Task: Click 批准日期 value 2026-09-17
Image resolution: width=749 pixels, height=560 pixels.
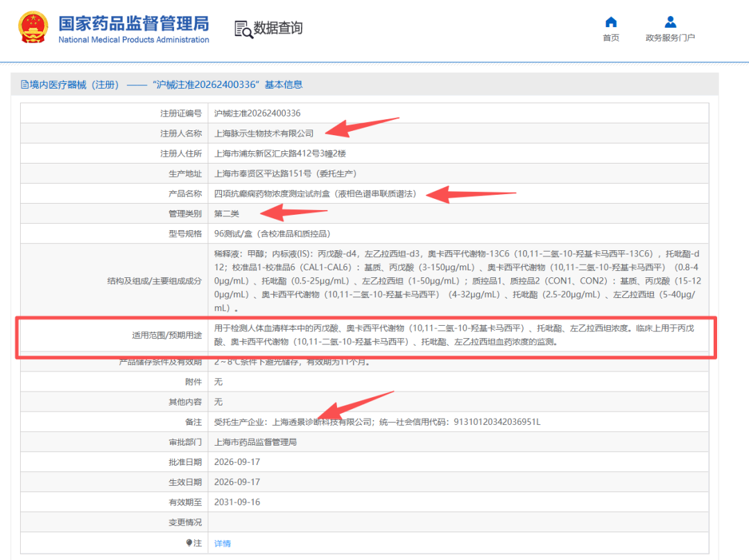Action: [x=237, y=462]
